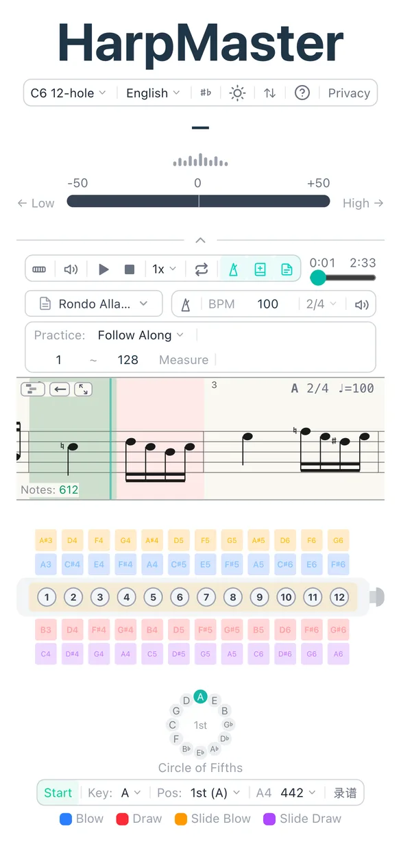Image resolution: width=401 pixels, height=868 pixels.
Task: Enable looping with the repeat icon
Action: coord(201,269)
